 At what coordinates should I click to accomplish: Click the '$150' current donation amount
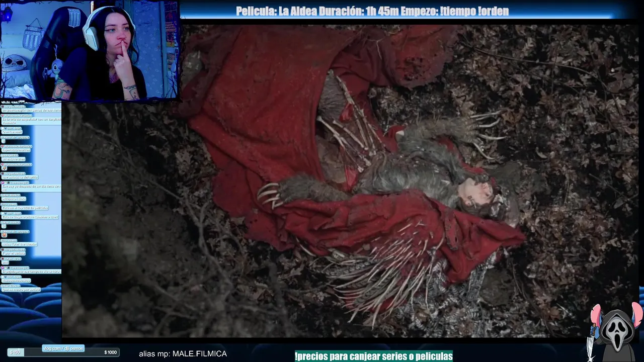(x=16, y=352)
